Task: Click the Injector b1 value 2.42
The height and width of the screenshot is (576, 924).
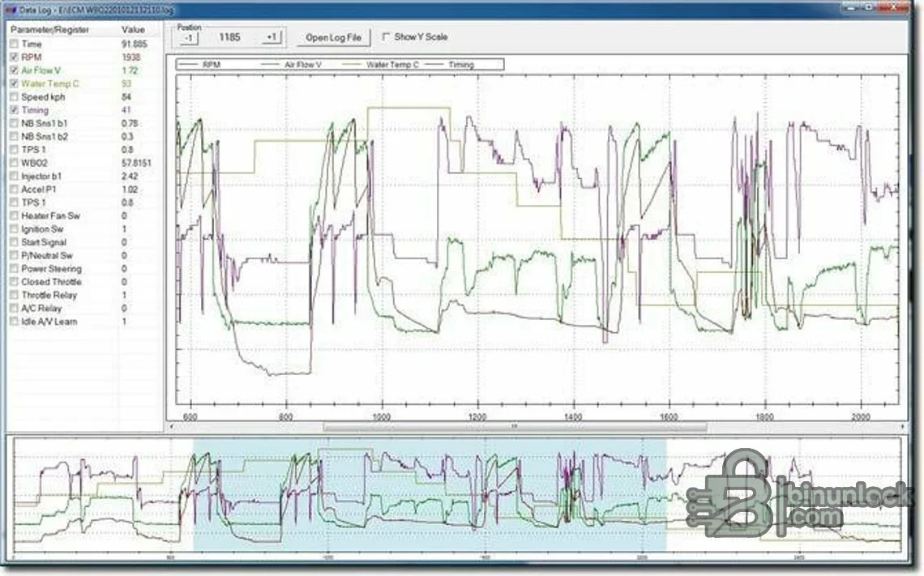Action: click(x=130, y=176)
